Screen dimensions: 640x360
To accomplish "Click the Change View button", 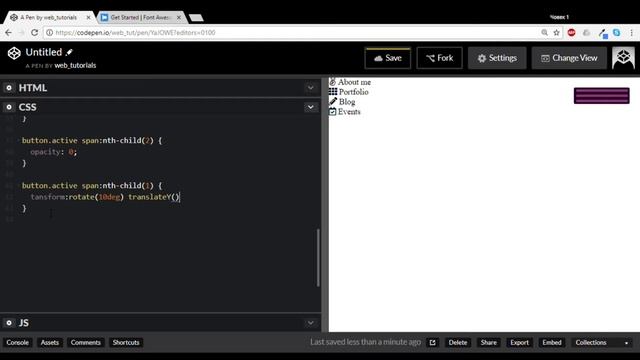I will [569, 58].
